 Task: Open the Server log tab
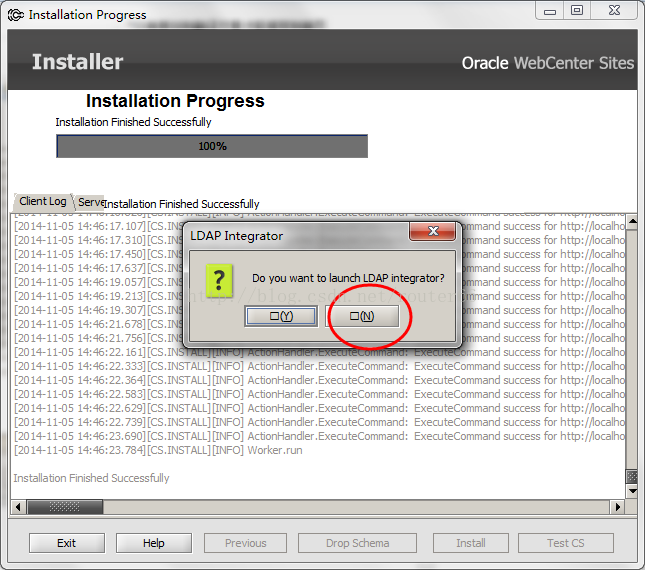90,202
